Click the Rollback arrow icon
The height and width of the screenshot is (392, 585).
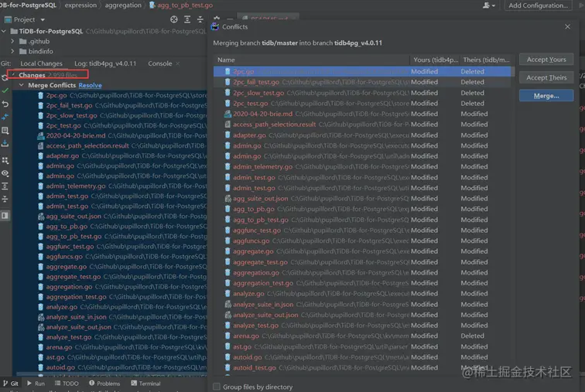(5, 104)
